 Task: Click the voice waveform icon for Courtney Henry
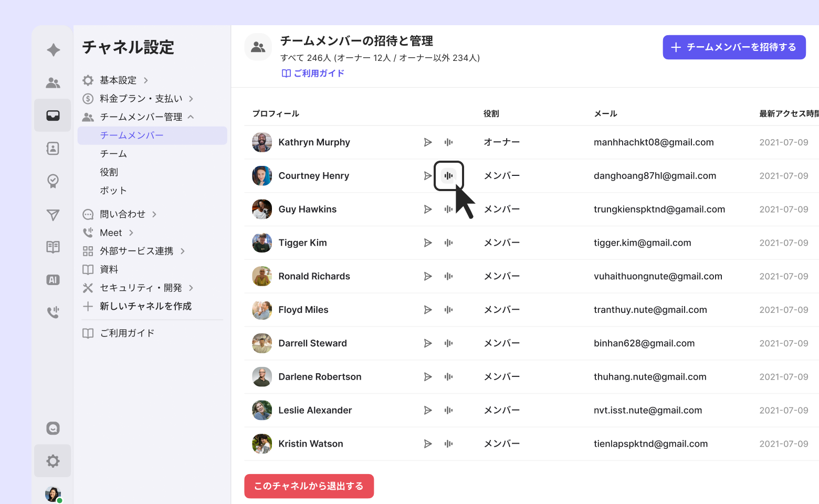448,176
